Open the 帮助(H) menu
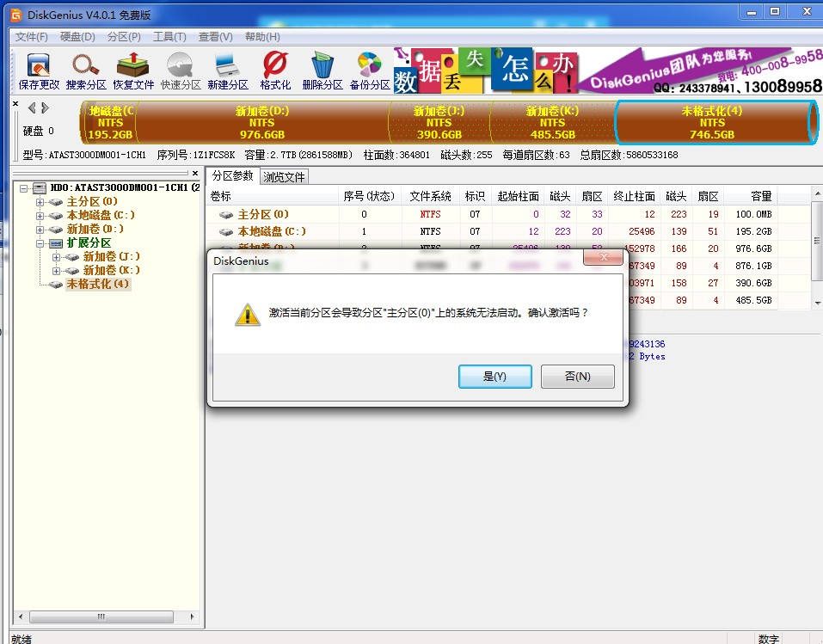 (x=262, y=37)
